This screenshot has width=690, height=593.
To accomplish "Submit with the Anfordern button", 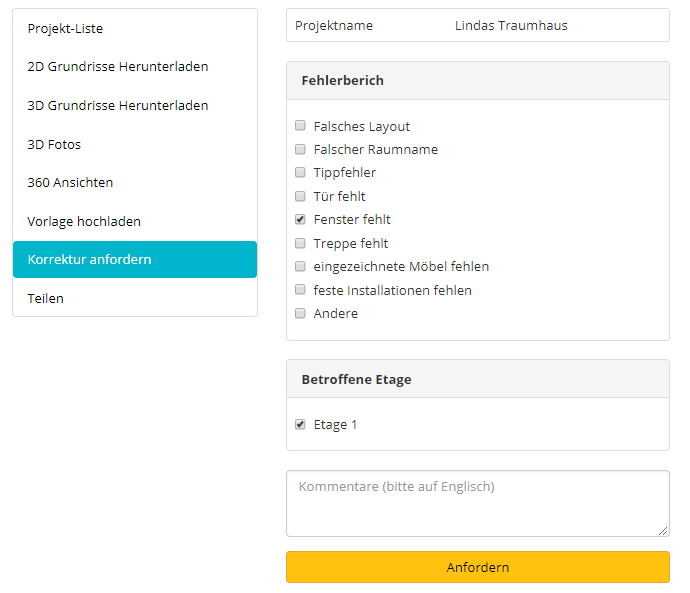I will 478,567.
